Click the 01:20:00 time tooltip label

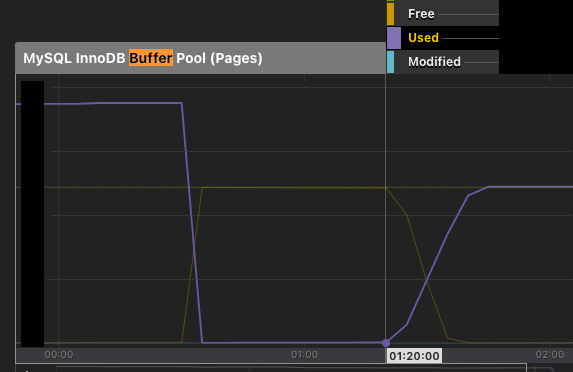pos(414,356)
